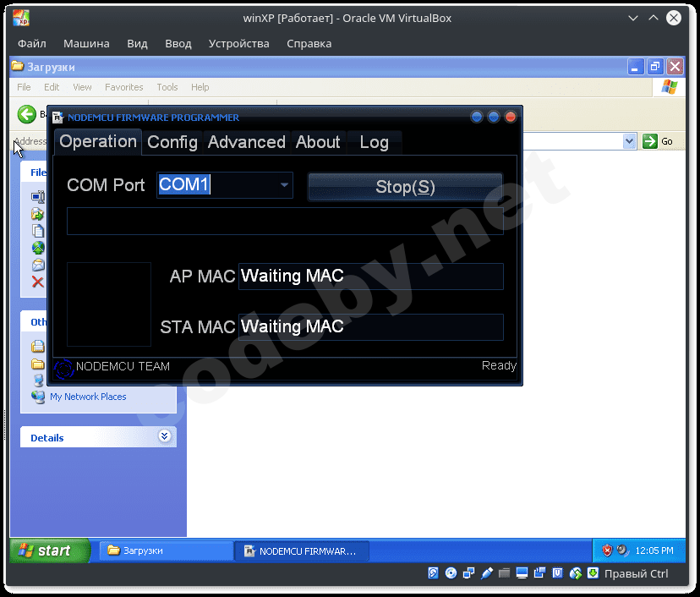Open the Устройства menu
700x597 pixels.
tap(239, 44)
